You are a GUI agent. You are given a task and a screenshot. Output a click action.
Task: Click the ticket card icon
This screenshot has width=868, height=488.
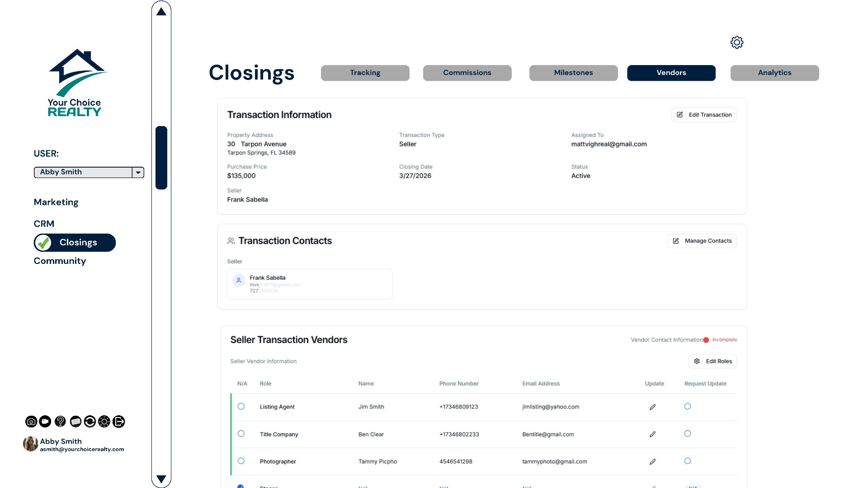(x=75, y=422)
